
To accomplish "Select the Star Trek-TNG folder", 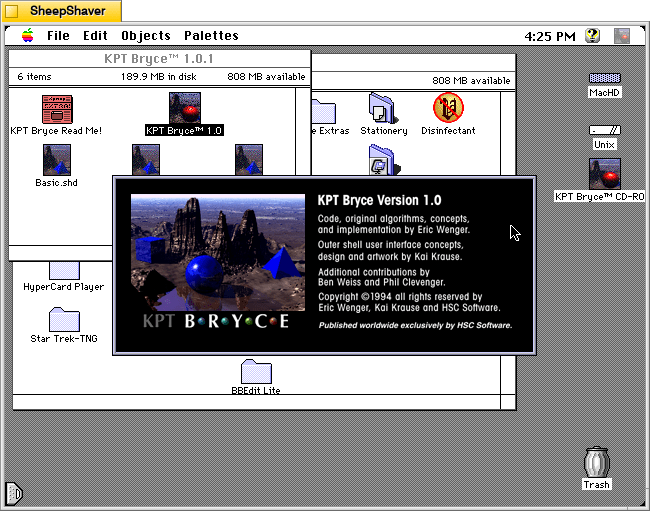I will [64, 319].
